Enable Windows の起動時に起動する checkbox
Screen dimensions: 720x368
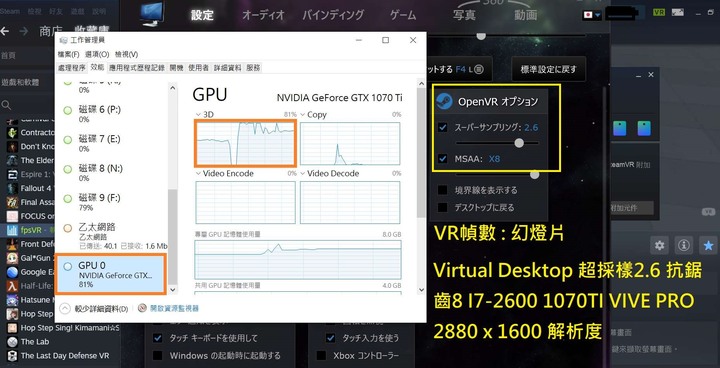pyautogui.click(x=158, y=356)
